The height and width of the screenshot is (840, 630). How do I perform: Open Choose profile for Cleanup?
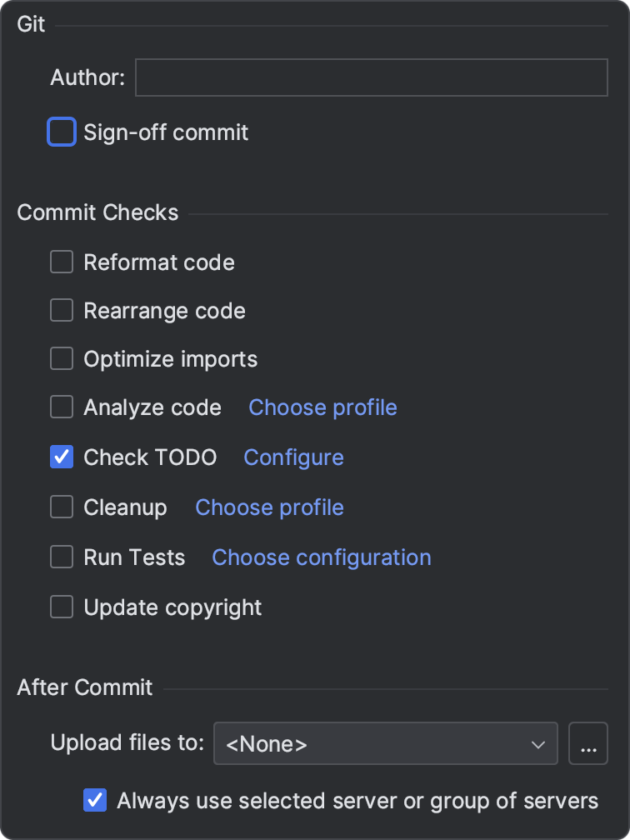pos(268,507)
